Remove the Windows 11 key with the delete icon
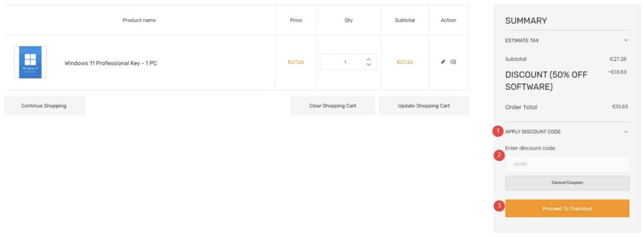 453,62
